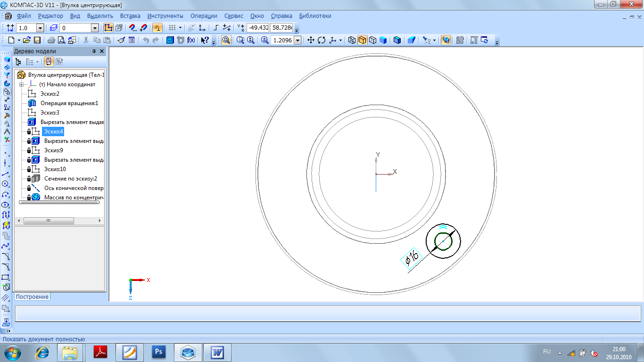Image resolution: width=644 pixels, height=362 pixels.
Task: Switch to wireframe display mode
Action: coord(352,41)
